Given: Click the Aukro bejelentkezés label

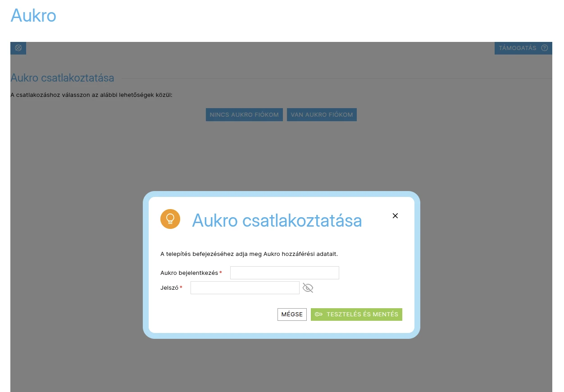Looking at the screenshot, I should pos(189,273).
